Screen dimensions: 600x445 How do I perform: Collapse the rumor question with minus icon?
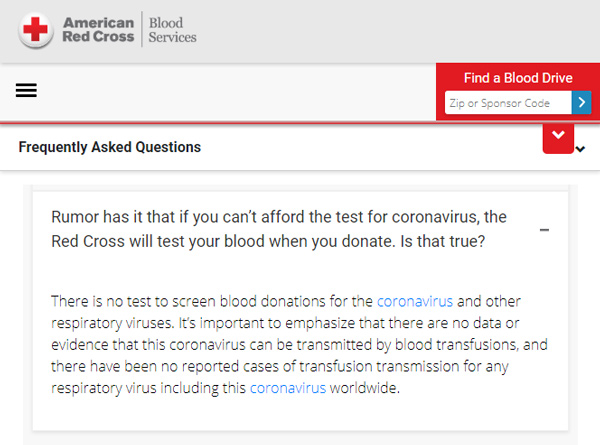545,230
